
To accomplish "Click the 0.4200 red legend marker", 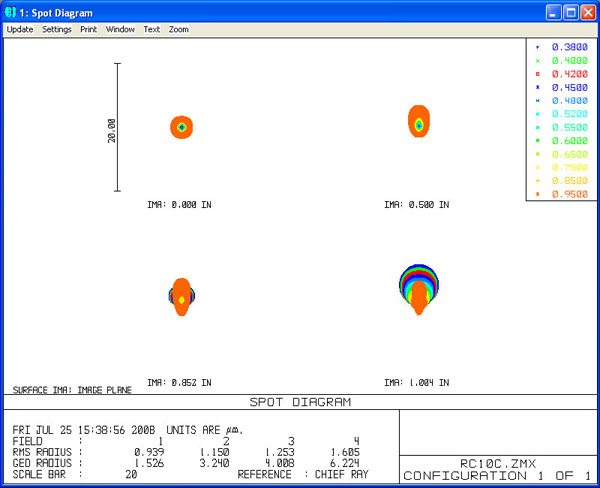I will click(538, 74).
